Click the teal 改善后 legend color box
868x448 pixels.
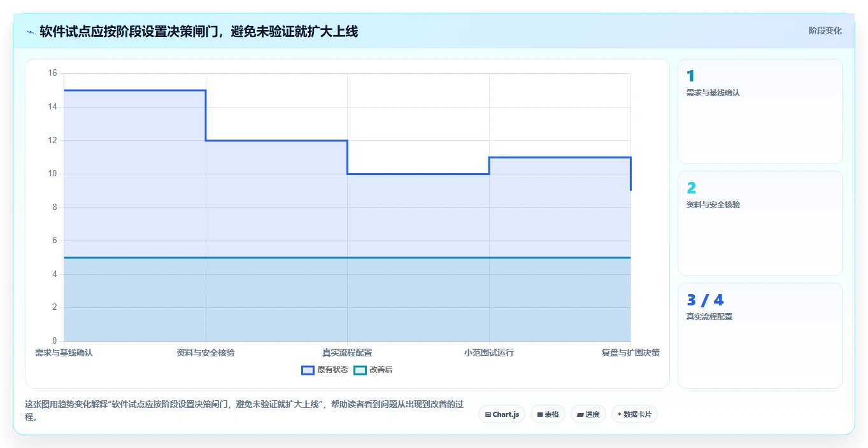360,370
